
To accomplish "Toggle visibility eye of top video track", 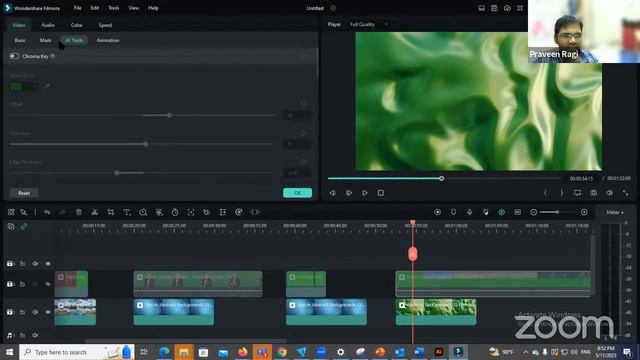I will [x=48, y=264].
